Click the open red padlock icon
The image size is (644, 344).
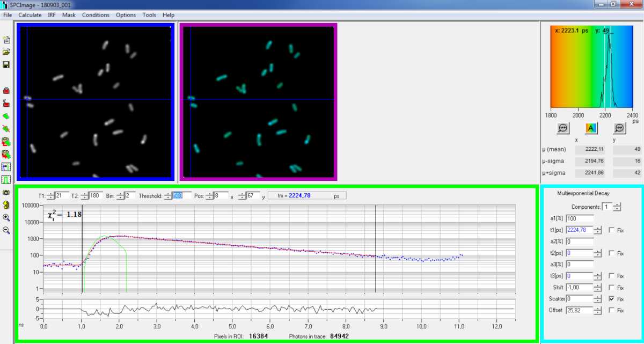(6, 103)
